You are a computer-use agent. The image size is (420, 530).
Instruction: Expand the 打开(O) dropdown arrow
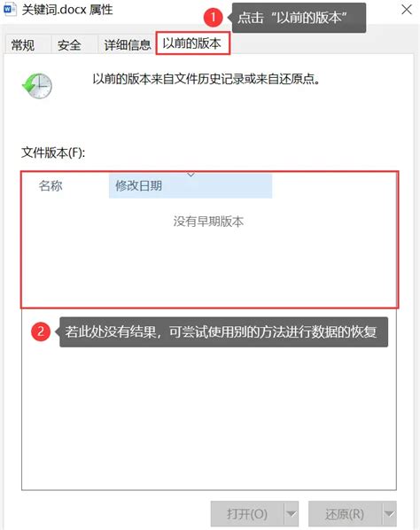pos(291,514)
